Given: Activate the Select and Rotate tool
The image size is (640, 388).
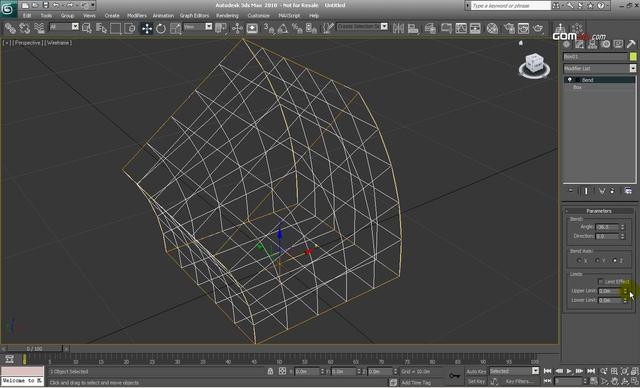Looking at the screenshot, I should coord(161,28).
